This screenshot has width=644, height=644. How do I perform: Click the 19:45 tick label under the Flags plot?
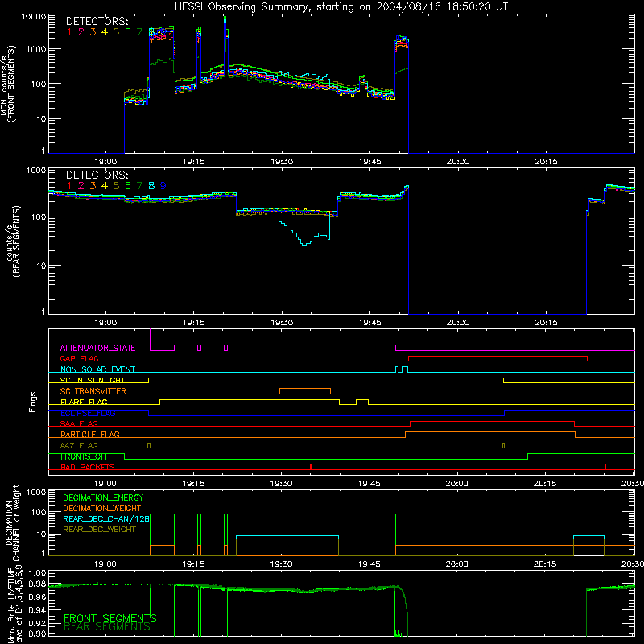click(369, 484)
